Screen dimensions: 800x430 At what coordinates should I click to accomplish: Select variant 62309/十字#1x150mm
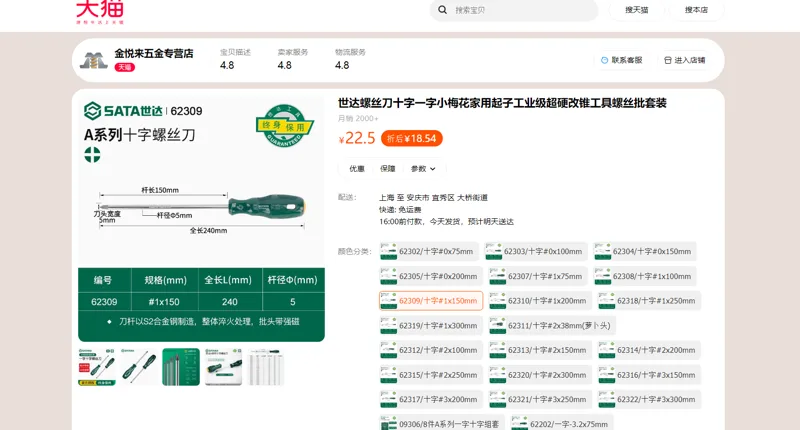click(431, 301)
